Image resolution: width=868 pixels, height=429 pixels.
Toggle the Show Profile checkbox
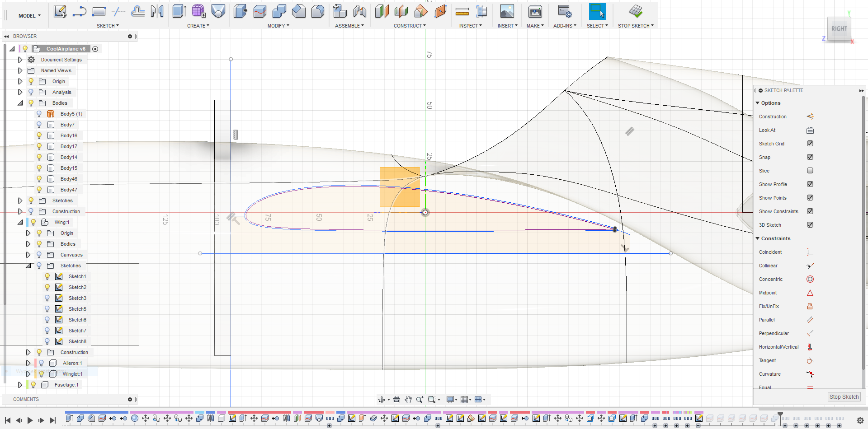[810, 184]
